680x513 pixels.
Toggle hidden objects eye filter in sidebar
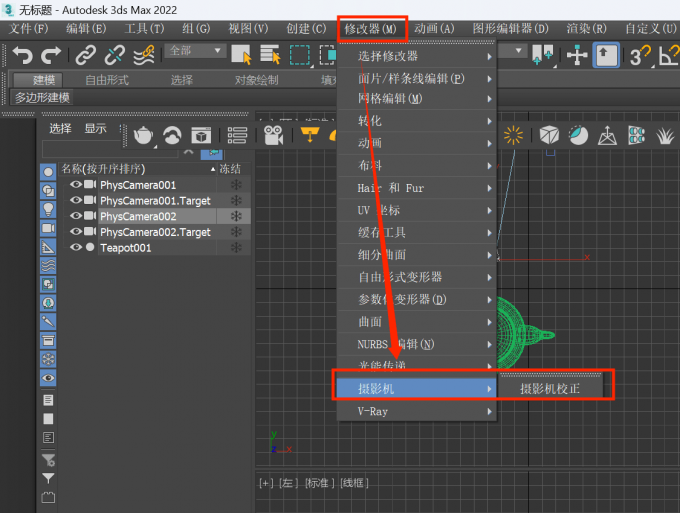coord(48,378)
